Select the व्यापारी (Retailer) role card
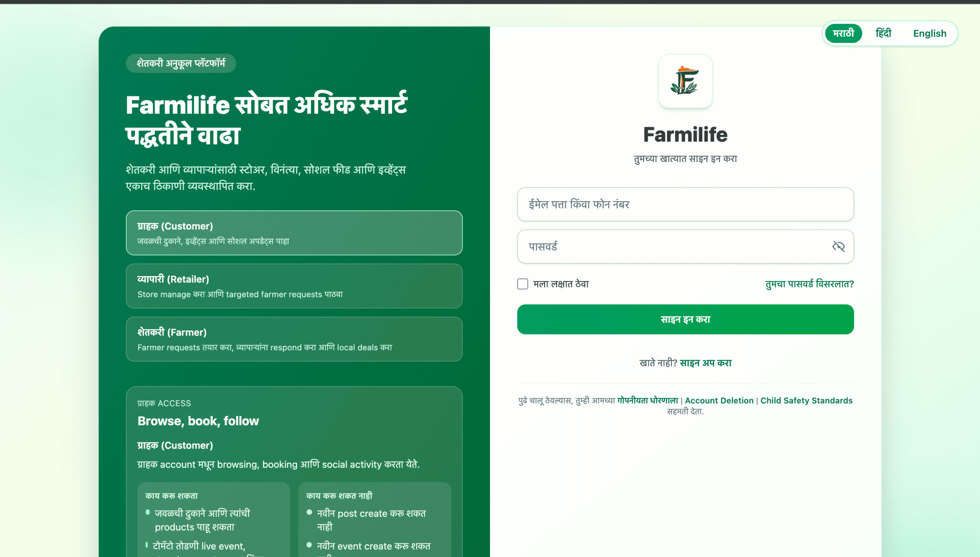This screenshot has height=557, width=980. pos(294,286)
